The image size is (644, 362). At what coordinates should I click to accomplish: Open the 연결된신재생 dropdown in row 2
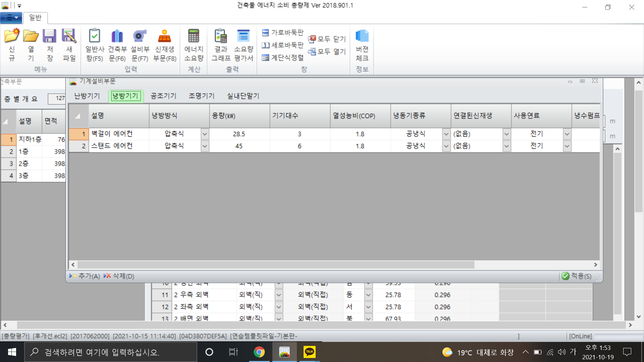(x=506, y=146)
